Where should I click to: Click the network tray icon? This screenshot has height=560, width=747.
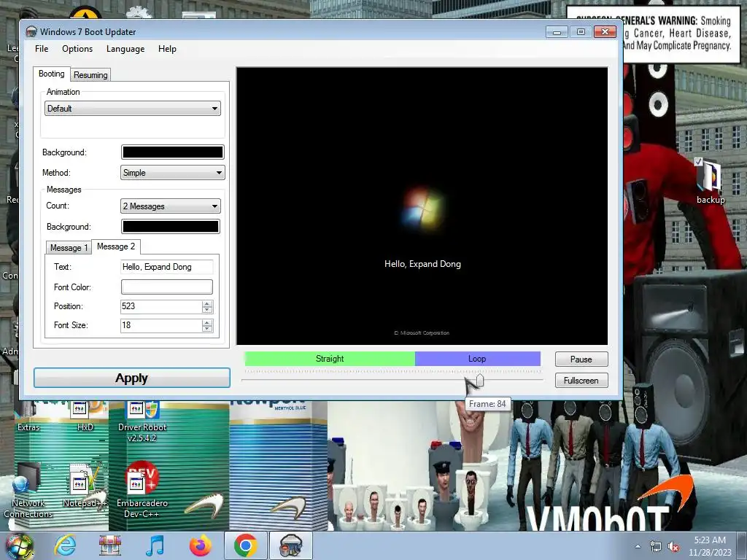[656, 547]
